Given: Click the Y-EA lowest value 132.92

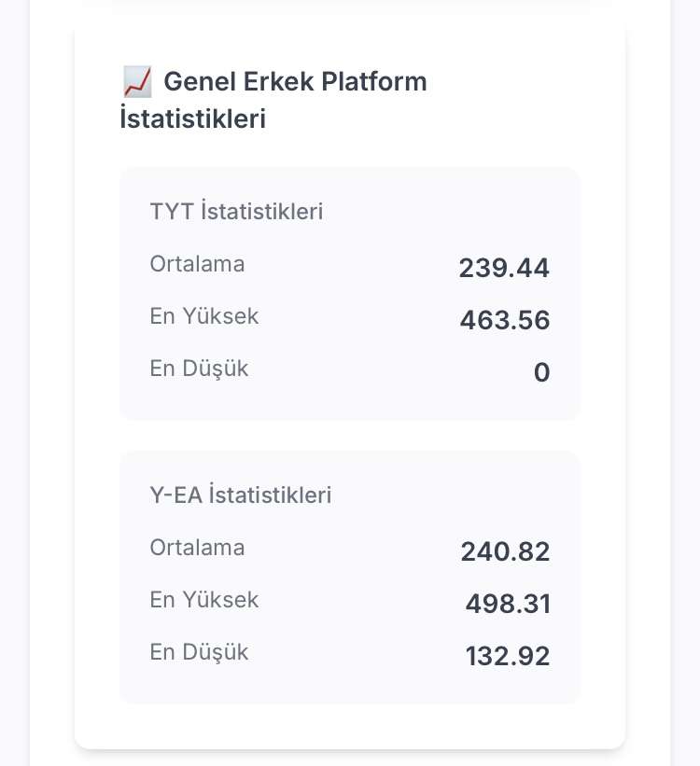Looking at the screenshot, I should (508, 656).
